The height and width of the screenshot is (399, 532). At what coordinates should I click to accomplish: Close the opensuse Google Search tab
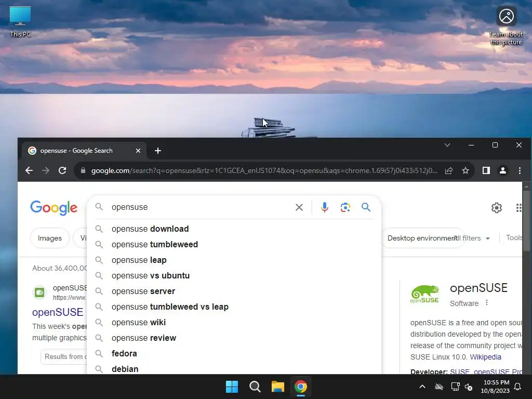tap(138, 151)
